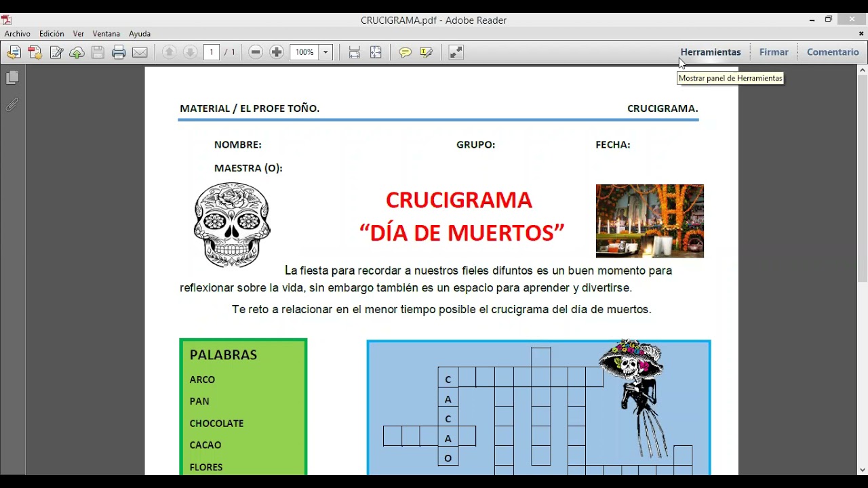Screen dimensions: 868x488
Task: Open the Comentario panel
Action: (x=833, y=52)
